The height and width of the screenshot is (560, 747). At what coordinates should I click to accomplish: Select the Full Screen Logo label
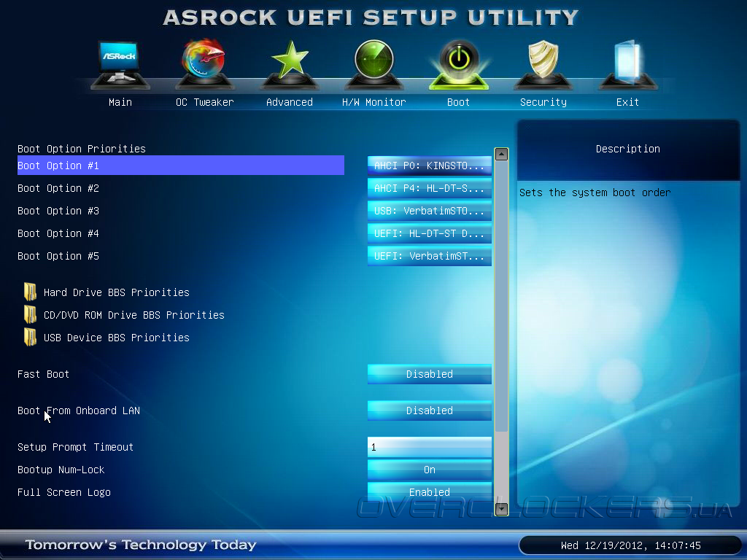click(x=64, y=492)
